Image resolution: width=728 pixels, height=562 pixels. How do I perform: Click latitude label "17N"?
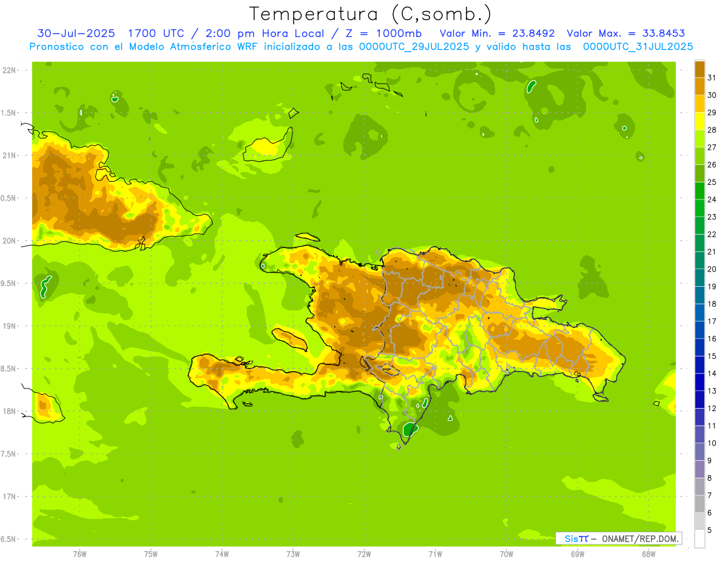click(x=8, y=497)
